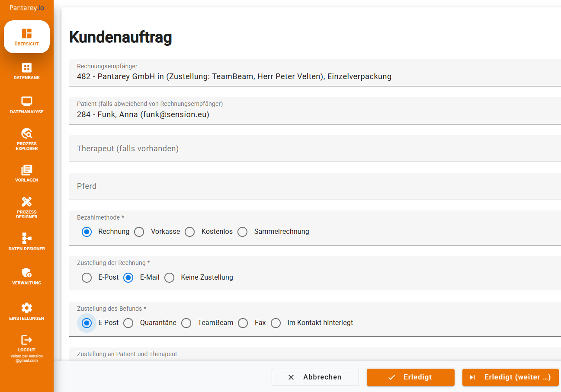Open the Einstellungen gear icon

[x=26, y=310]
